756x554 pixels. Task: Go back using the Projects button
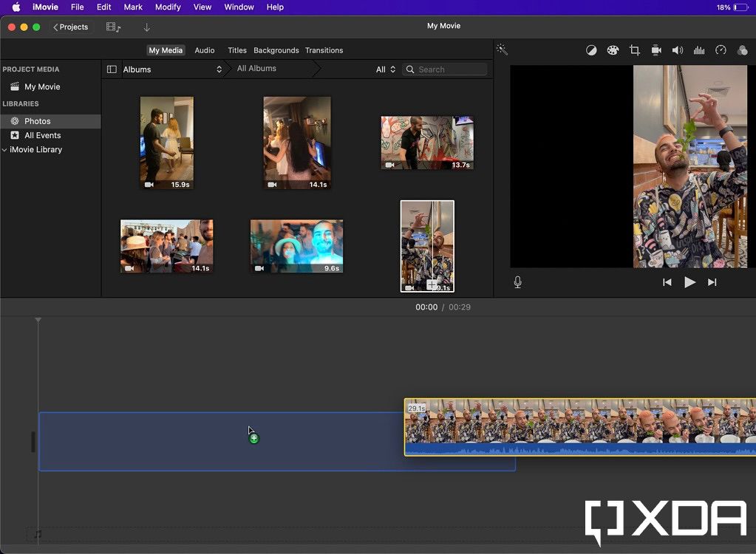[x=71, y=27]
